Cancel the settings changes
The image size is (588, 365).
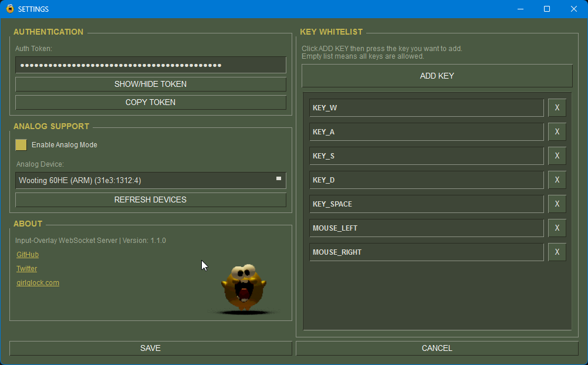[437, 349]
